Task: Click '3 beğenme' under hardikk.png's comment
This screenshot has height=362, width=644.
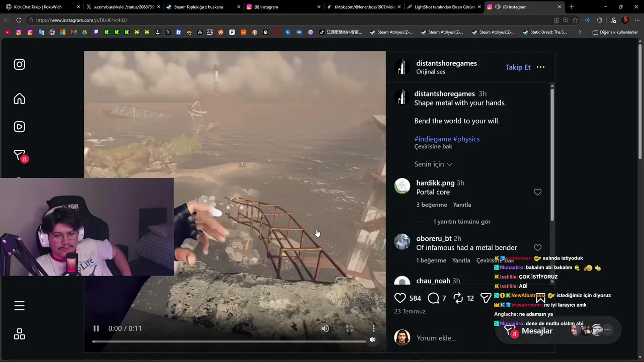Action: click(x=432, y=205)
